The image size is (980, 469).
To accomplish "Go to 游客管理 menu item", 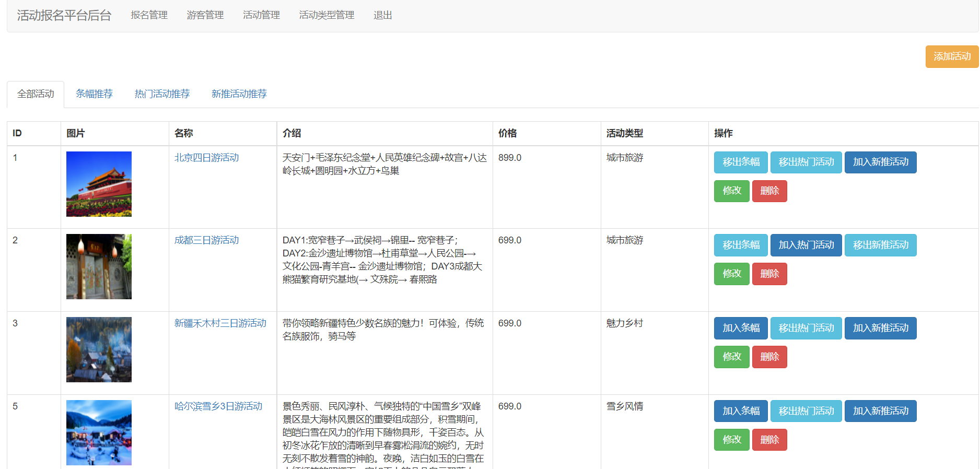I will point(205,15).
